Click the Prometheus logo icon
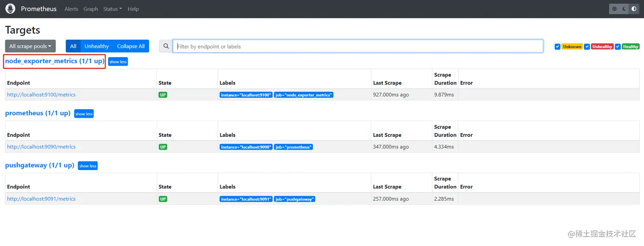 [x=10, y=9]
